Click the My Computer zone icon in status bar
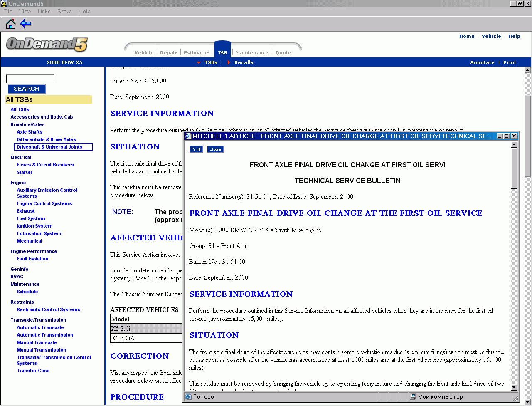This screenshot has width=532, height=406. pos(414,397)
